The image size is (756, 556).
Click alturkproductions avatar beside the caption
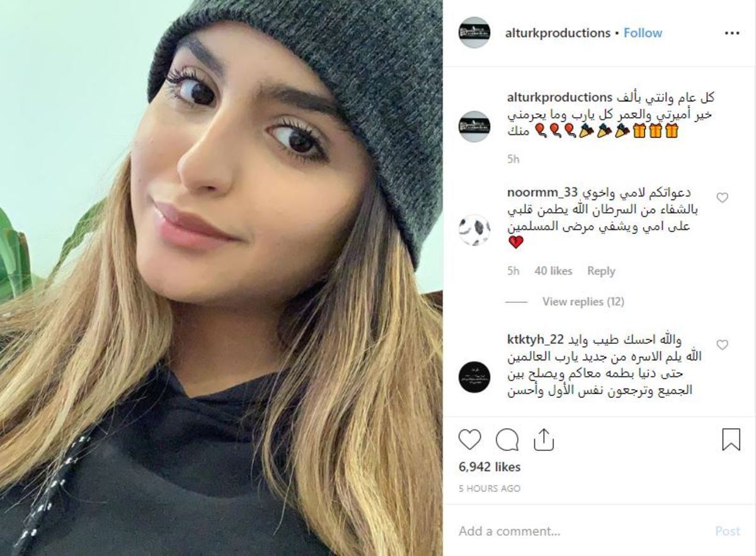[474, 127]
